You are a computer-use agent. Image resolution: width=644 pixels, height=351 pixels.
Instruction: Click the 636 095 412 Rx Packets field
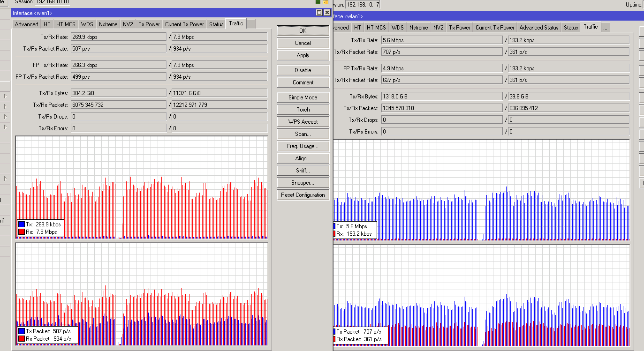pos(568,108)
